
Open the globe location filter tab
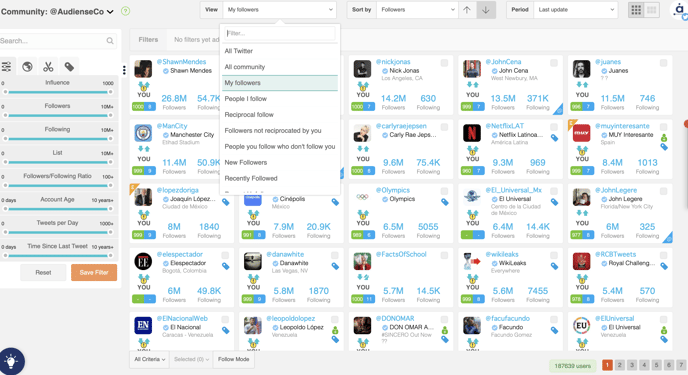point(27,67)
